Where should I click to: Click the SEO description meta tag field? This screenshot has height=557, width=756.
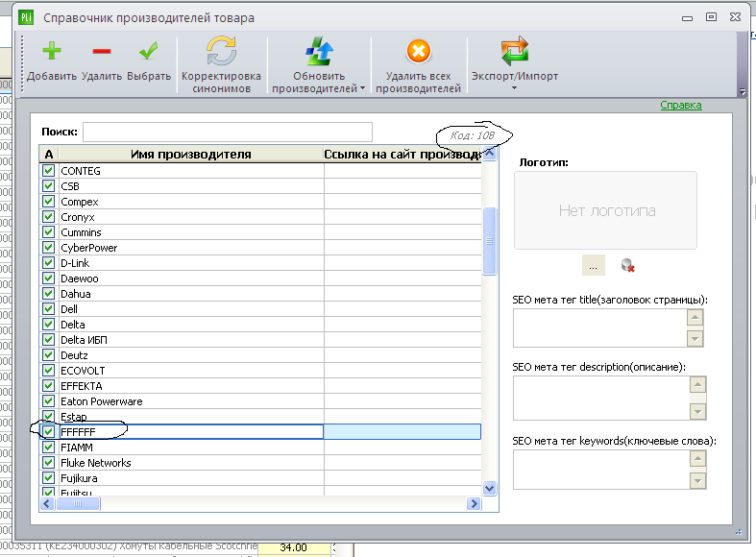point(601,398)
